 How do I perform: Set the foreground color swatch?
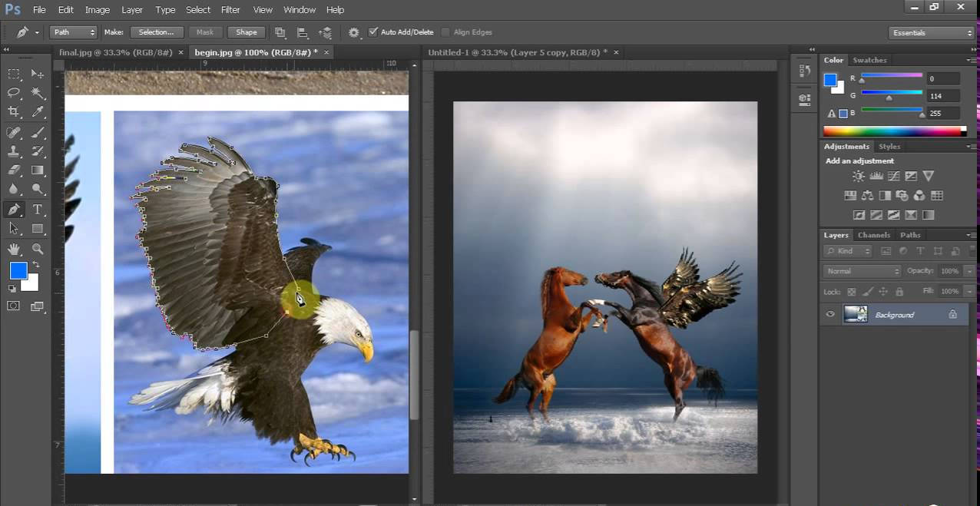18,269
